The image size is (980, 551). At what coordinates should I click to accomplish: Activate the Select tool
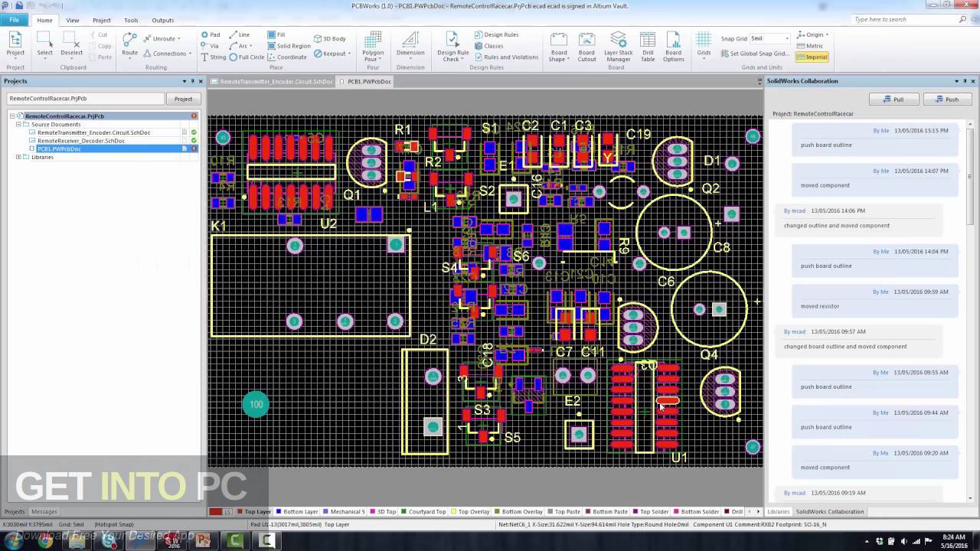(45, 44)
